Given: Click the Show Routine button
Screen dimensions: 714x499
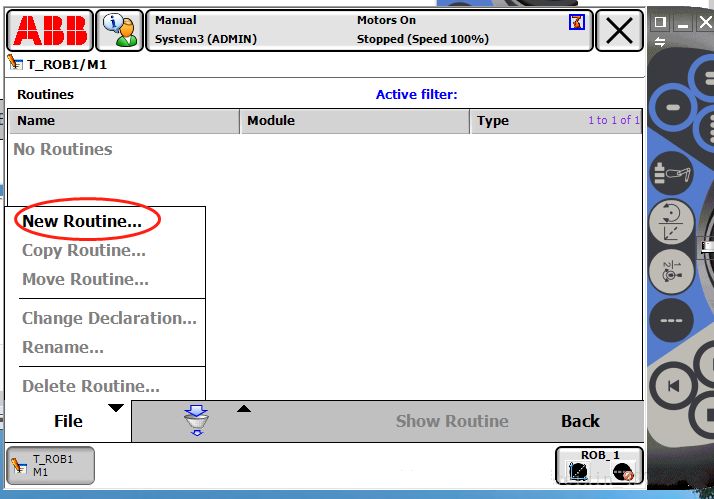Looking at the screenshot, I should (x=452, y=421).
